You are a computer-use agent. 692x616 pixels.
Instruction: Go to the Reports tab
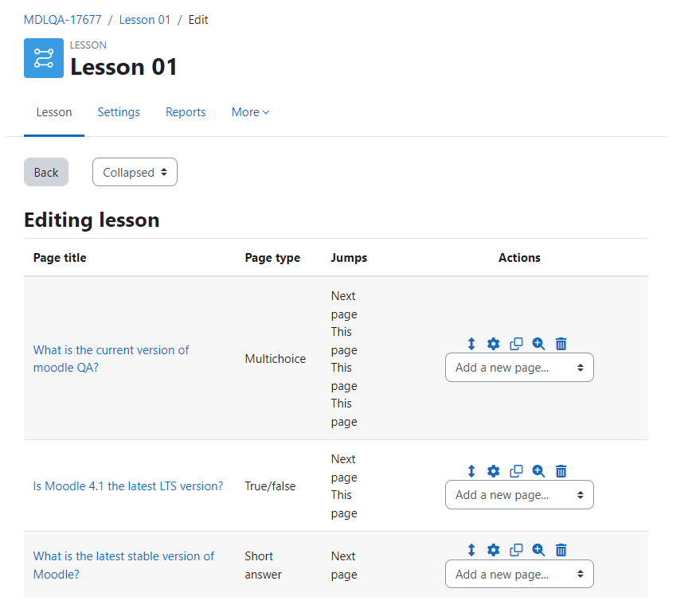coord(186,112)
